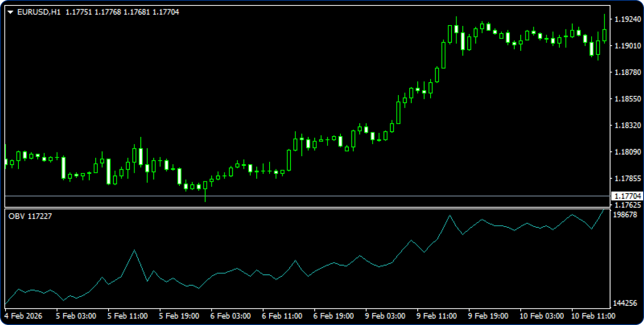Click the OHLC values text next to the chart title

[x=122, y=13]
